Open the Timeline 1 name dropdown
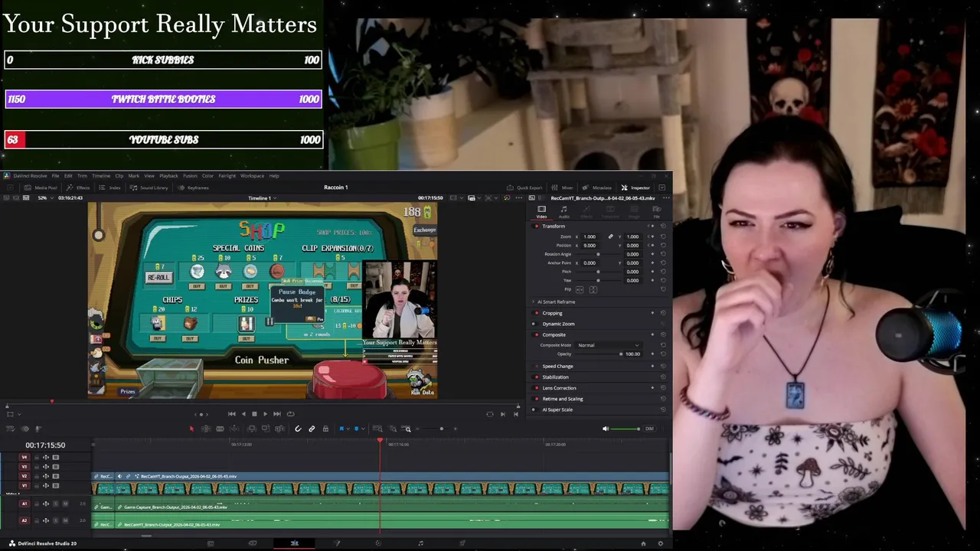Image resolution: width=980 pixels, height=551 pixels. 263,198
